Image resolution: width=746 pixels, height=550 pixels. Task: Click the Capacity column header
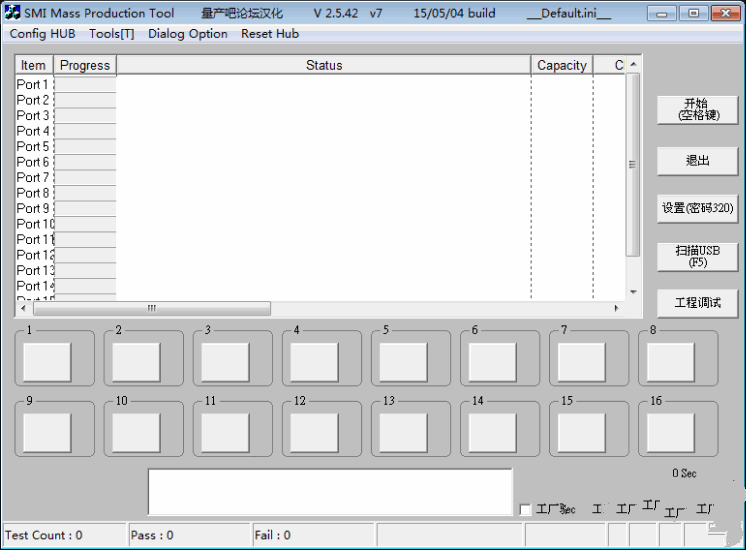[562, 65]
